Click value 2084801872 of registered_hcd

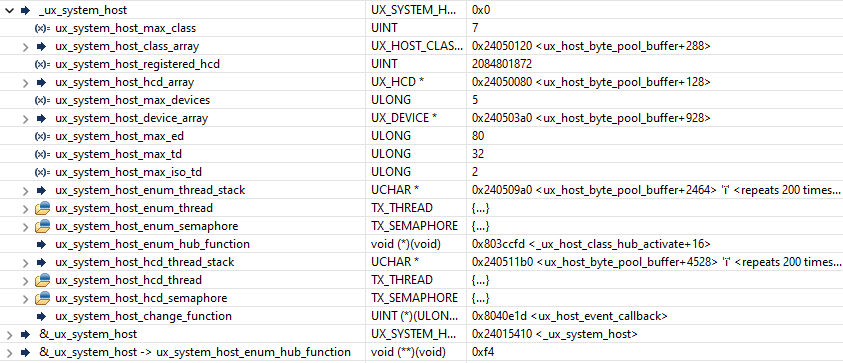coord(502,64)
